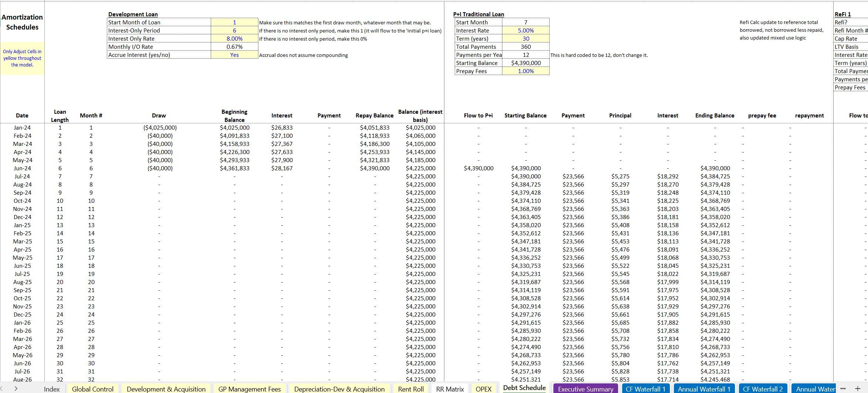The image size is (868, 393).
Task: Click the Beginning Balance column header
Action: [x=234, y=116]
